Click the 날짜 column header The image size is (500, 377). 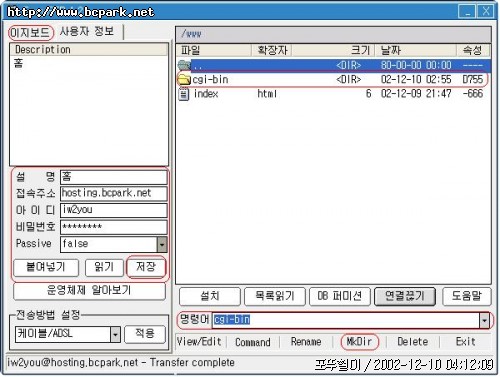[x=416, y=51]
